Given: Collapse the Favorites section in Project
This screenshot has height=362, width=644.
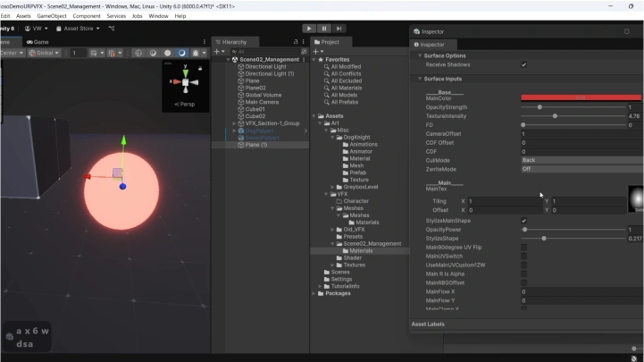Looking at the screenshot, I should tap(314, 60).
